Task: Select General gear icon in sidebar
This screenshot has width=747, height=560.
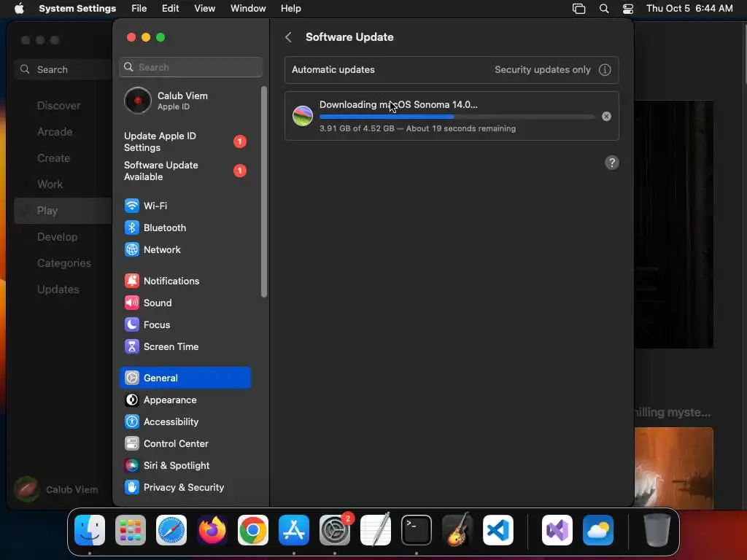Action: pyautogui.click(x=131, y=378)
